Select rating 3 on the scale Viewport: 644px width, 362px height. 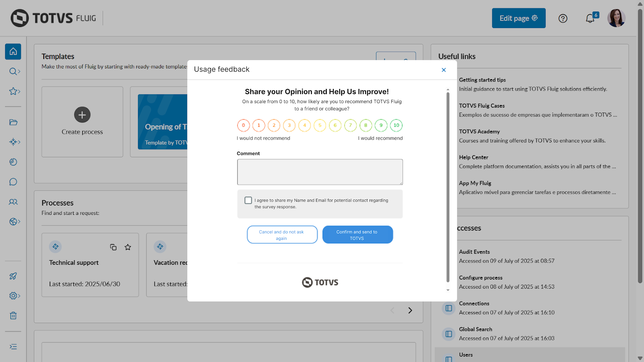(289, 126)
